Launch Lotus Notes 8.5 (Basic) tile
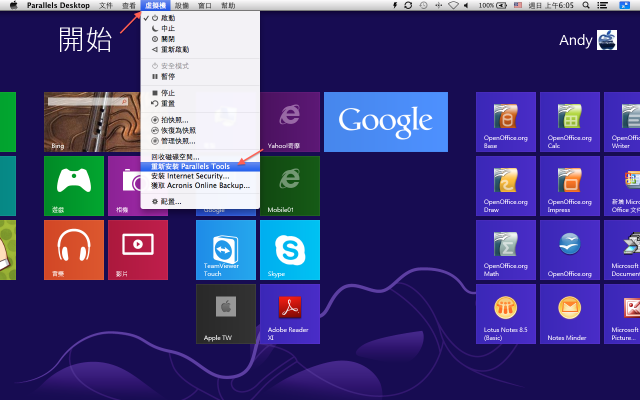Image resolution: width=640 pixels, height=400 pixels. (506, 314)
